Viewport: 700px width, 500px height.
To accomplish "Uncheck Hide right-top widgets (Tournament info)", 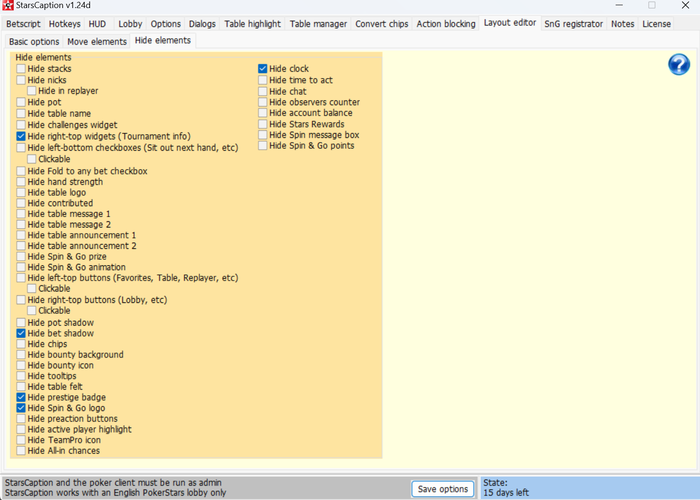I will click(21, 136).
